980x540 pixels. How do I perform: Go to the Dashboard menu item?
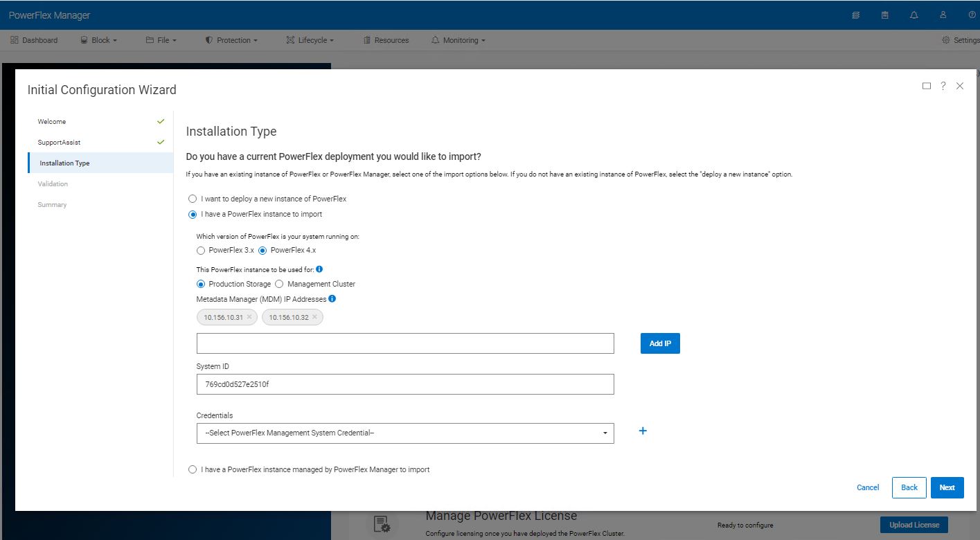[x=34, y=39]
